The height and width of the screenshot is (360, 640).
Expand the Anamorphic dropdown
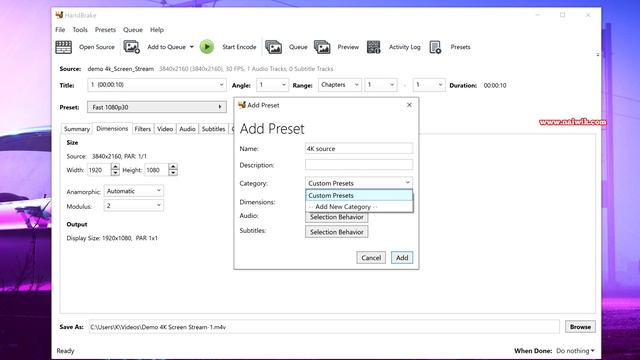pos(134,191)
